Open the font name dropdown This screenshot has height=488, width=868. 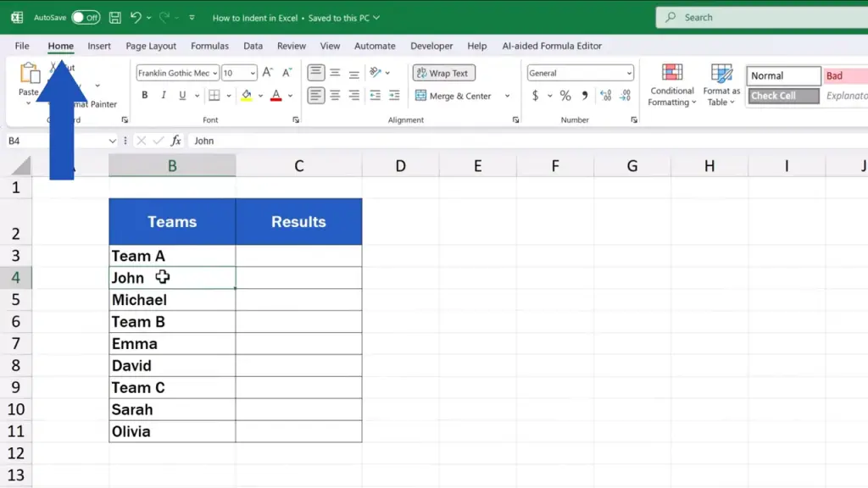[215, 74]
